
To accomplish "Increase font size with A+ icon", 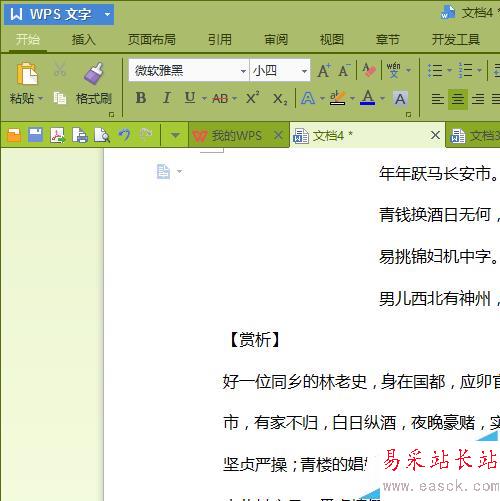I will tap(324, 71).
